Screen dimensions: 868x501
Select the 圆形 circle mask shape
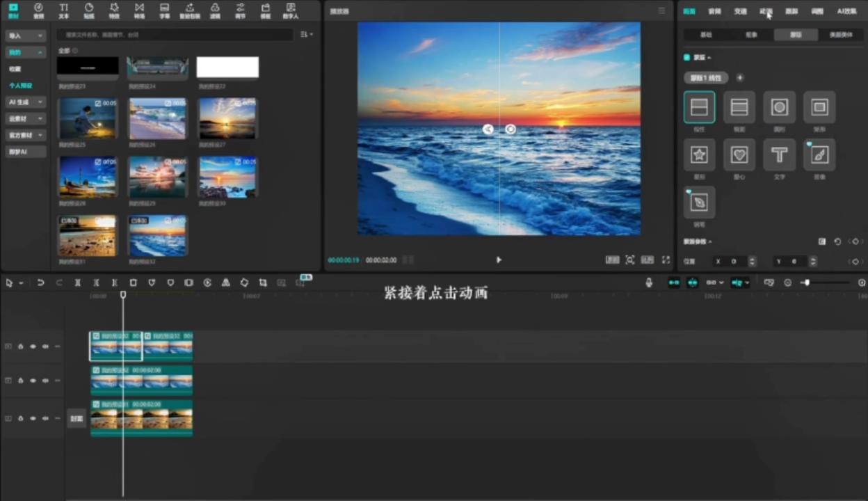(x=779, y=106)
